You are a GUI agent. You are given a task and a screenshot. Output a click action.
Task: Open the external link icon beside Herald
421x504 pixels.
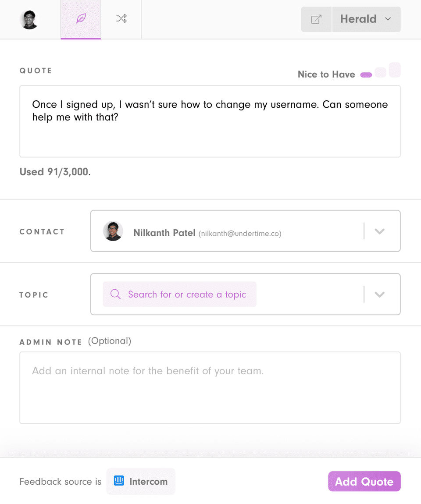[316, 19]
